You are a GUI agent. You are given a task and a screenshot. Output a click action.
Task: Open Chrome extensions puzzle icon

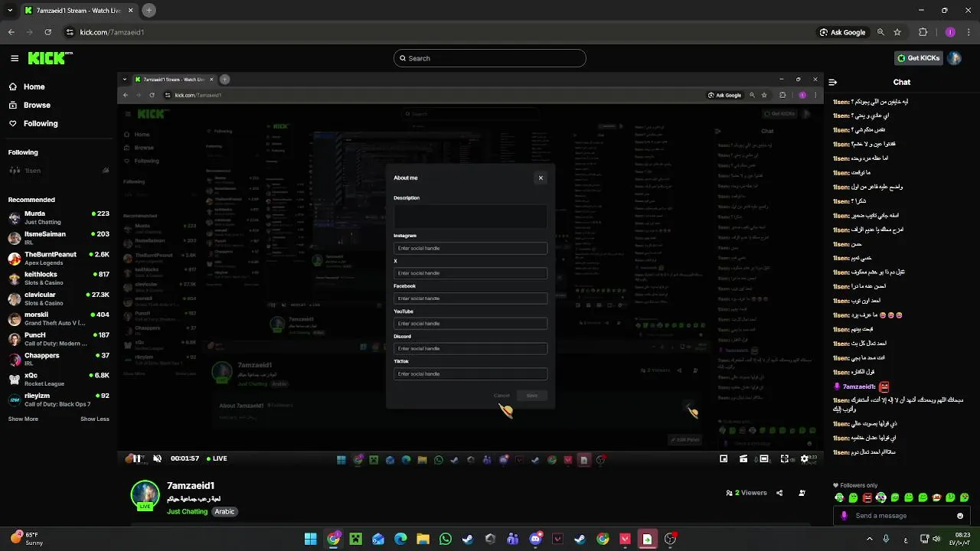point(923,32)
